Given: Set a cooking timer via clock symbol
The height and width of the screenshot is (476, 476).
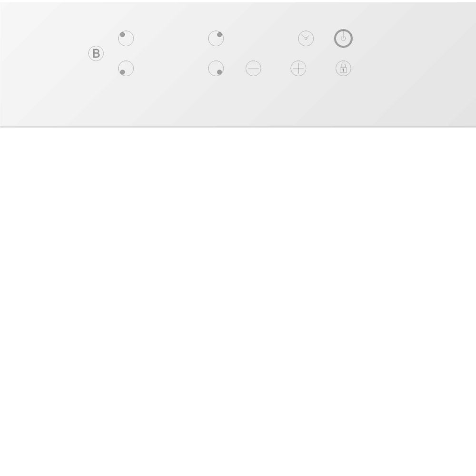Looking at the screenshot, I should coord(306,39).
